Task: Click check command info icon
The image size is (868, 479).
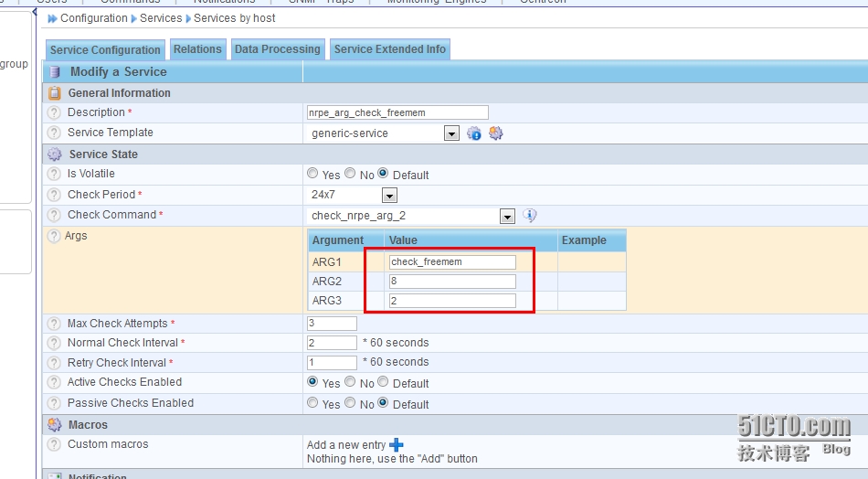Action: (530, 216)
